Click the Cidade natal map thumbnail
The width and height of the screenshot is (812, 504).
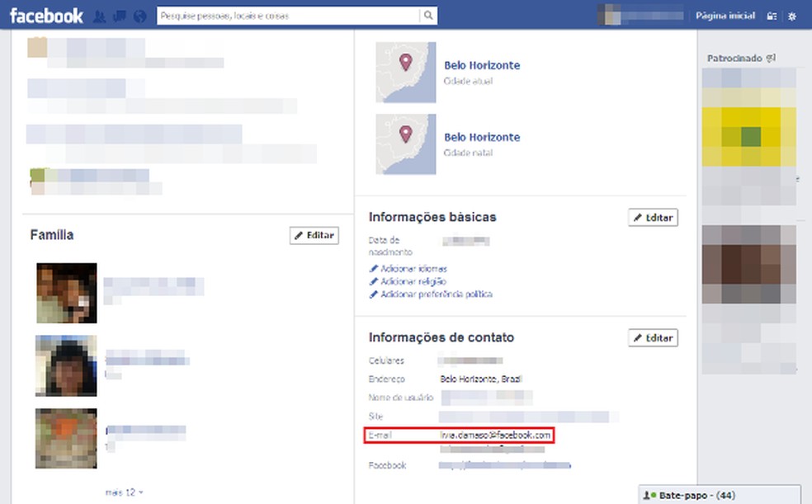click(406, 144)
